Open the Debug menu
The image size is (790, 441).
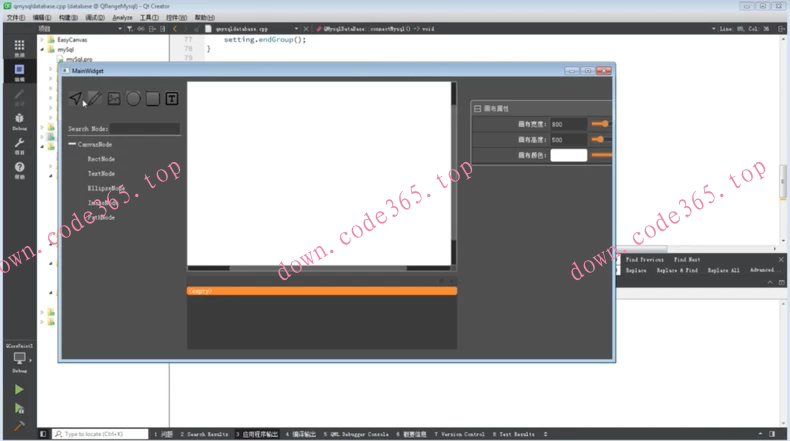click(95, 17)
